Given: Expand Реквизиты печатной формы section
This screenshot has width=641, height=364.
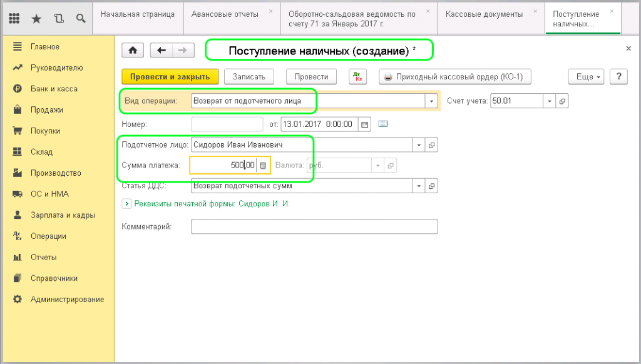Looking at the screenshot, I should click(126, 203).
